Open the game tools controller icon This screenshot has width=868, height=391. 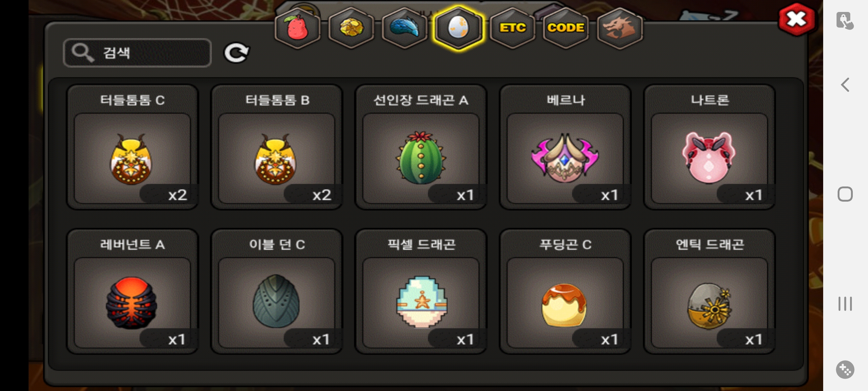[x=845, y=370]
